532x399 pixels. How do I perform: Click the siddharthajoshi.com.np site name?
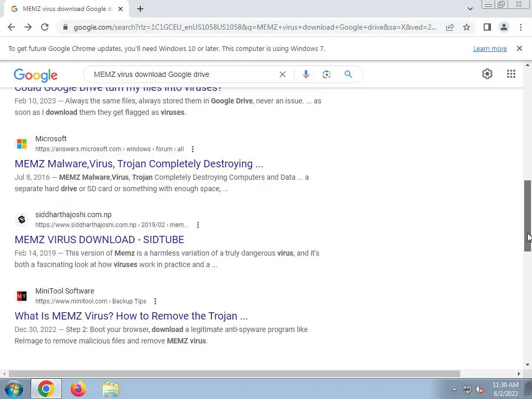coord(73,215)
